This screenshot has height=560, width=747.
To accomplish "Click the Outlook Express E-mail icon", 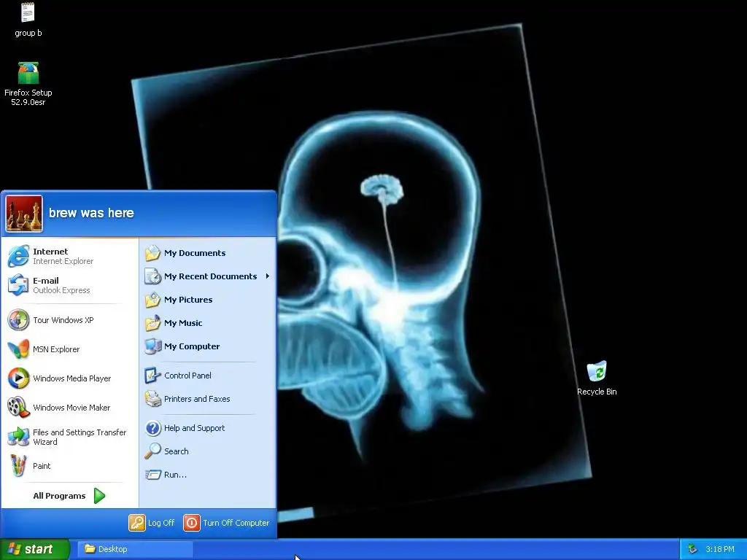I will pos(18,285).
